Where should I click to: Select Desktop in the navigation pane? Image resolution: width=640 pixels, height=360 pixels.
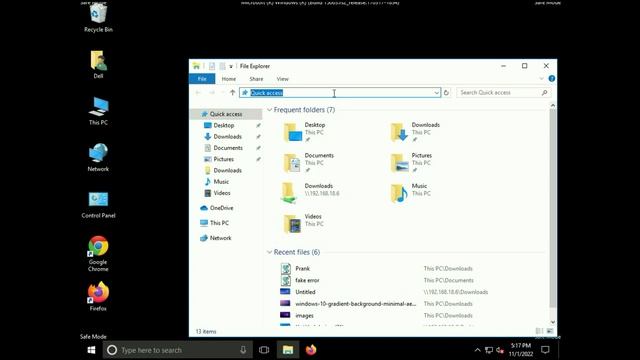pos(224,125)
